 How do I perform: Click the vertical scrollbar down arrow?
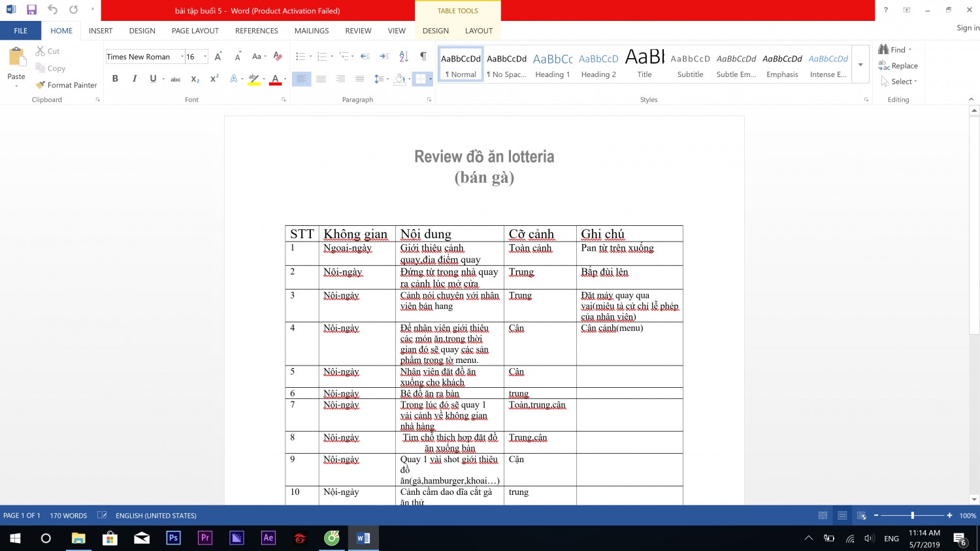pyautogui.click(x=974, y=499)
